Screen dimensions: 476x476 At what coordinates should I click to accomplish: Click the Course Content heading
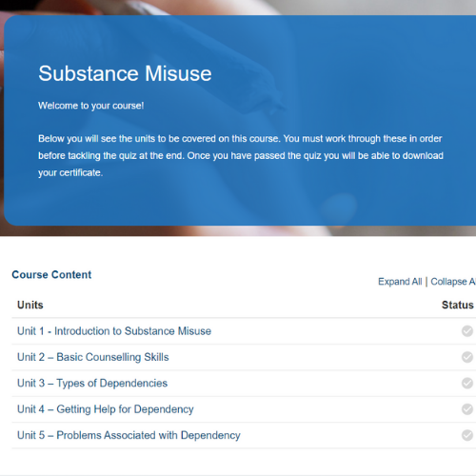pos(51,274)
